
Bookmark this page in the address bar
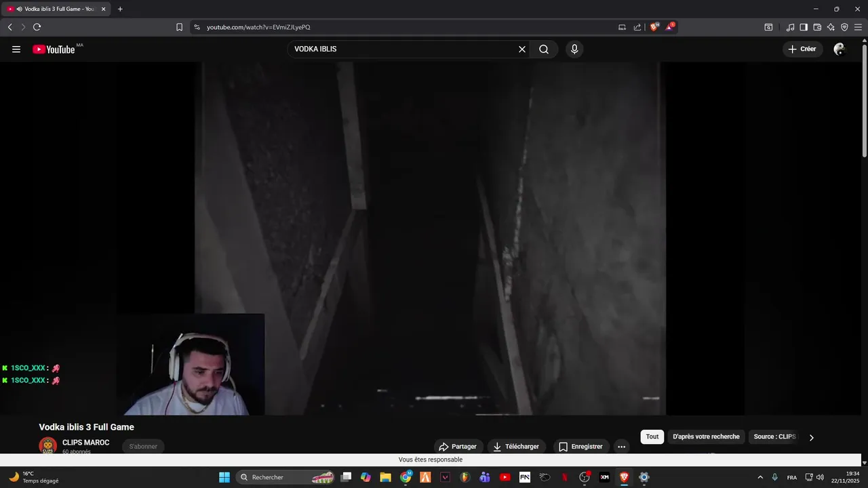click(179, 27)
